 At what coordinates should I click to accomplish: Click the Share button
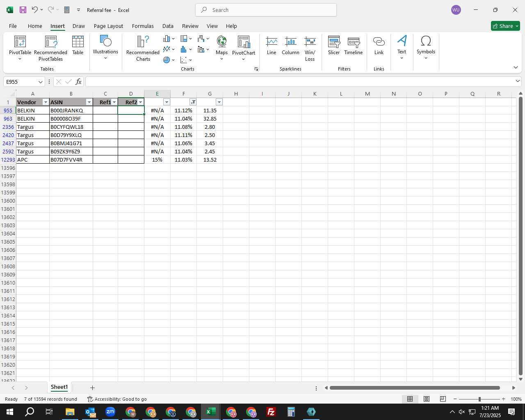[x=505, y=26]
